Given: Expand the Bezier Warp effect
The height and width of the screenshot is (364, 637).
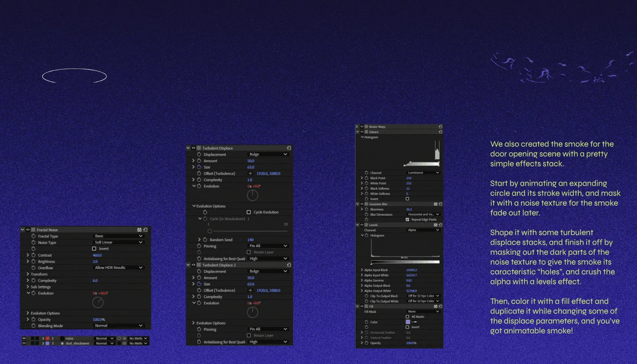Looking at the screenshot, I should (357, 127).
